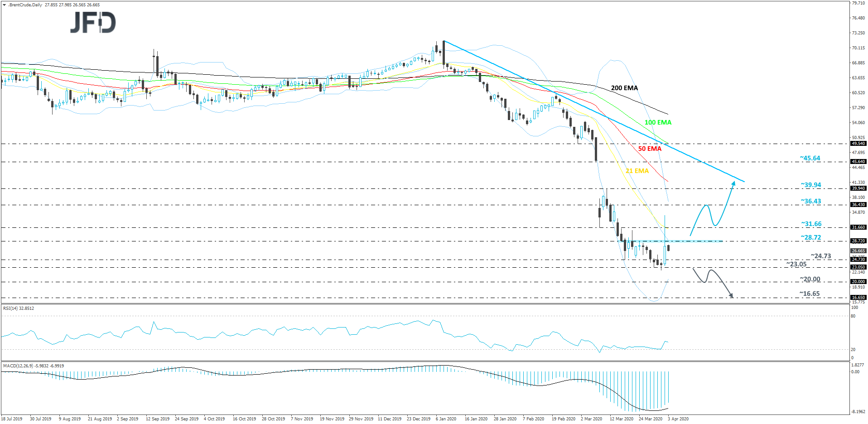Screen dimensions: 868x424
Task: Select the 49.540 resistance price tag
Action: point(858,143)
